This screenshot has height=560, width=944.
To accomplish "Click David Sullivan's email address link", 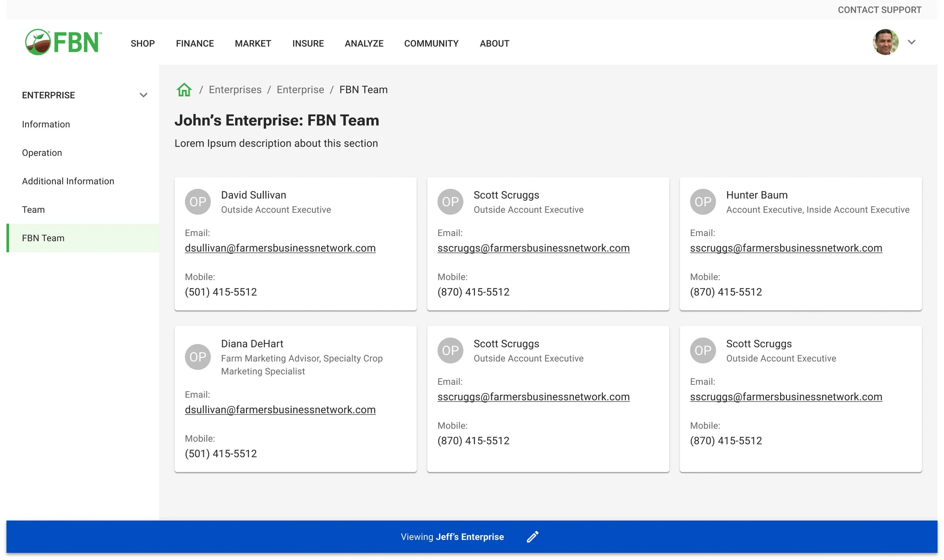I will pyautogui.click(x=280, y=248).
